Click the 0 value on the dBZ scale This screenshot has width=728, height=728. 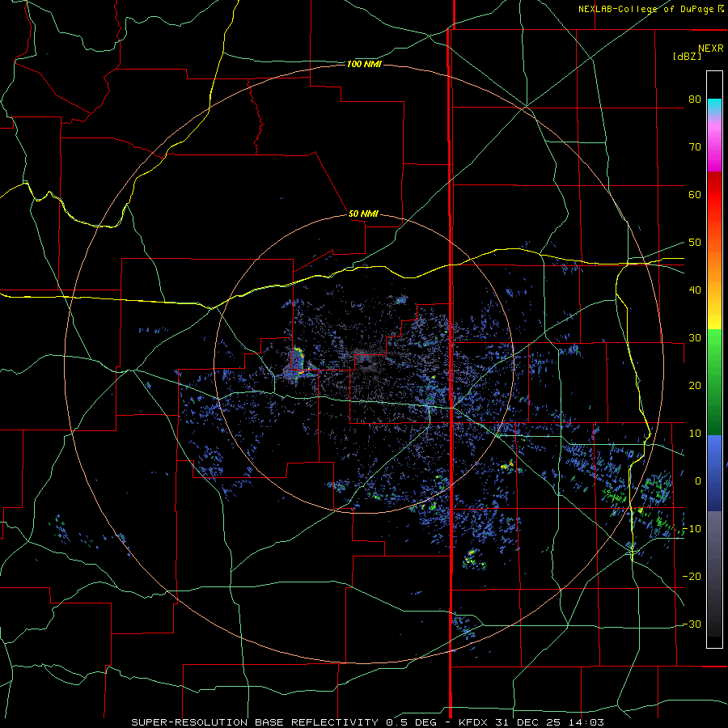click(698, 481)
